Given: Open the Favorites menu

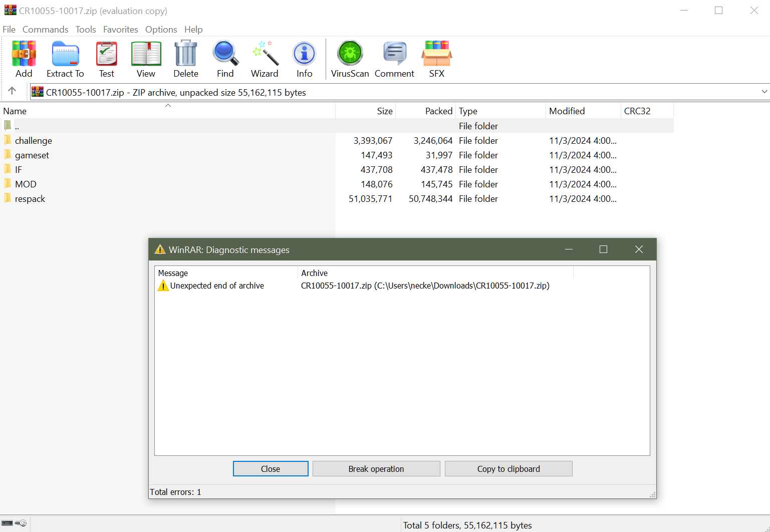Looking at the screenshot, I should 121,30.
